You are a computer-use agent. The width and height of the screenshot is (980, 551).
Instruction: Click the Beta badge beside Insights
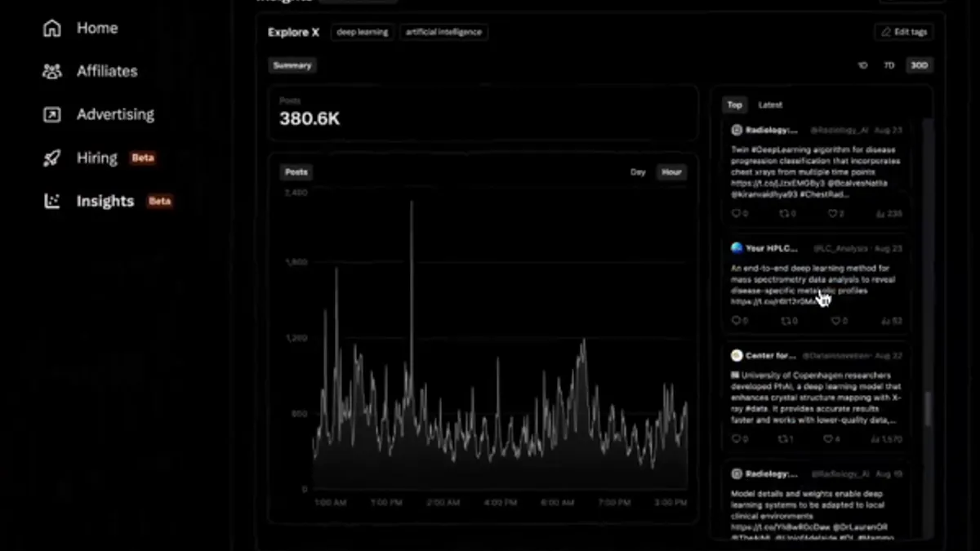159,201
